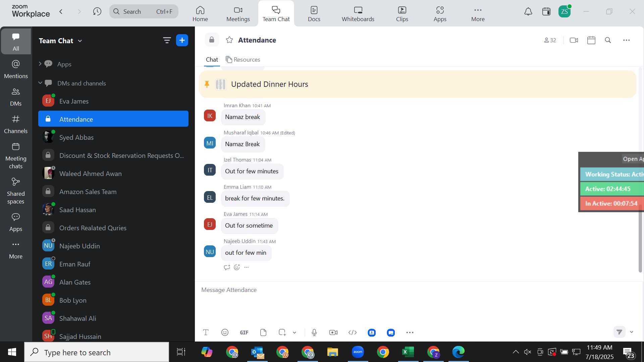Open Mentions in the sidebar
644x362 pixels.
coord(16,69)
